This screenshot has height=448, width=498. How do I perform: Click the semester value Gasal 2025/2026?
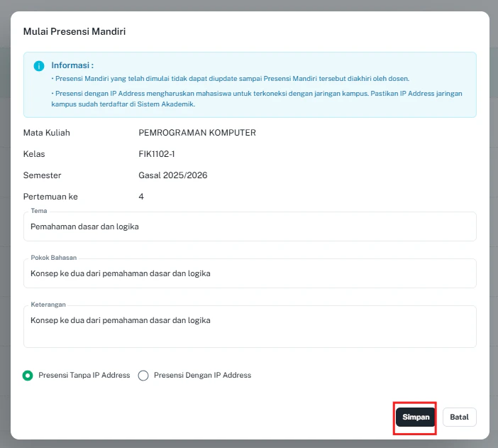tap(173, 175)
